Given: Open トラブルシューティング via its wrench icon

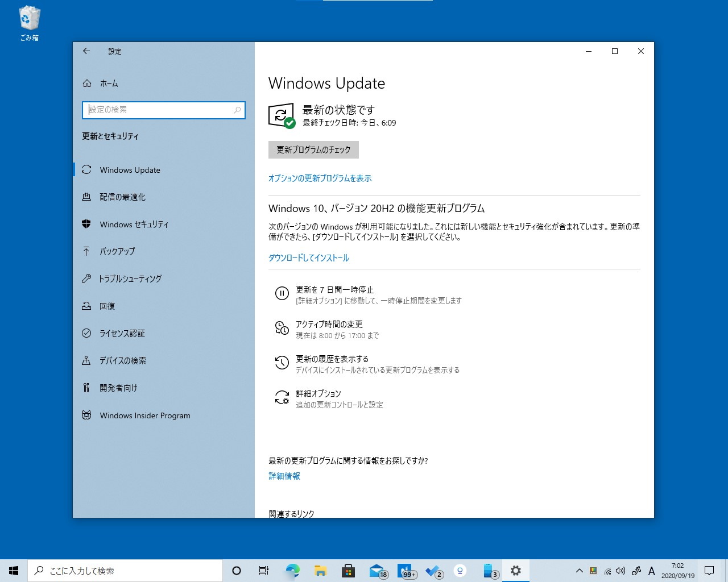Looking at the screenshot, I should (x=86, y=278).
